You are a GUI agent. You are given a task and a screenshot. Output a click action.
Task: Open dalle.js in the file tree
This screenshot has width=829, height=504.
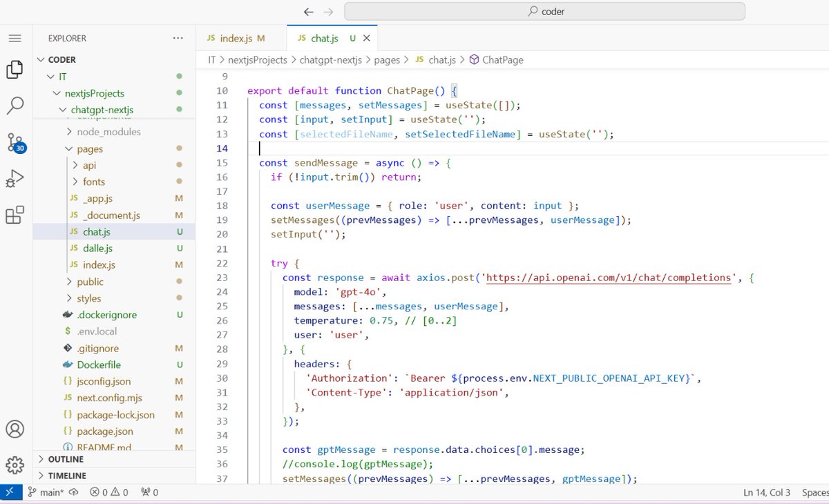[x=97, y=248]
